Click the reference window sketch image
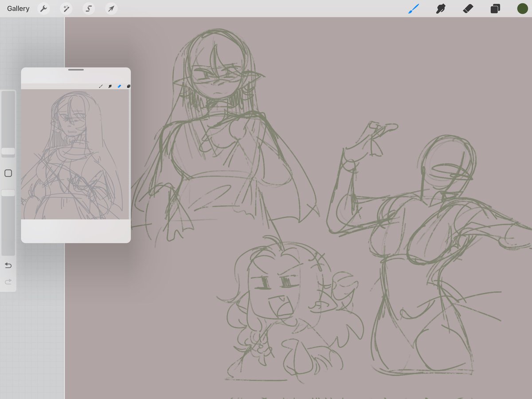This screenshot has width=532, height=399. click(75, 154)
